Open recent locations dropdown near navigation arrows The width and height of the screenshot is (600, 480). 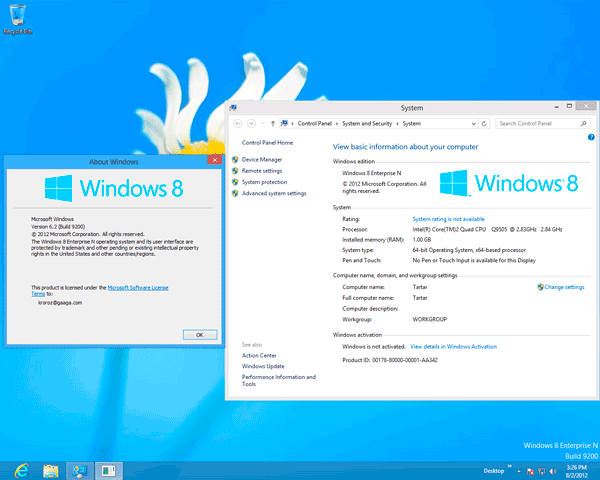tap(261, 123)
